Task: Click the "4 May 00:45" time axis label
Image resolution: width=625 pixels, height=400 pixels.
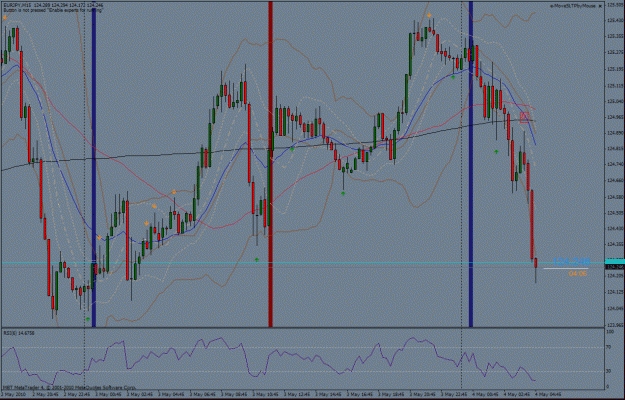Action: click(483, 394)
